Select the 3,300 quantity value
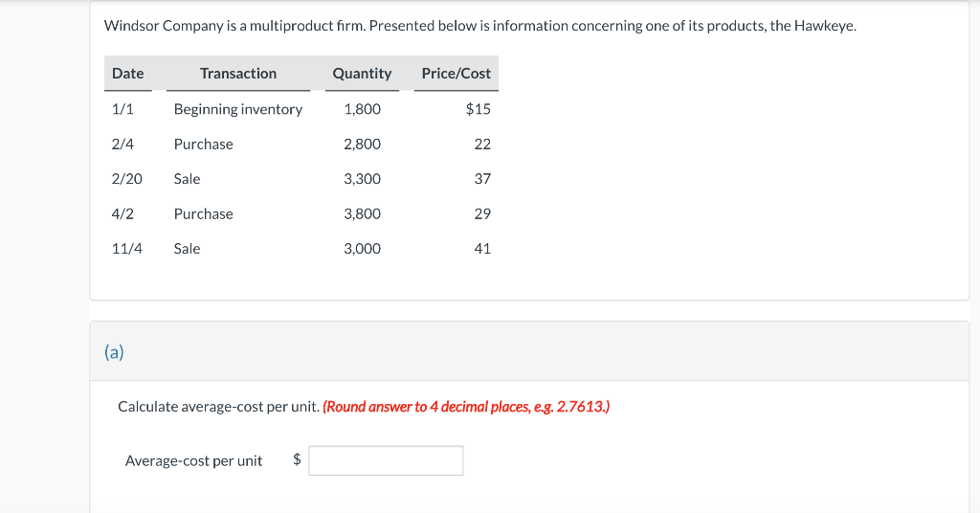Screen dimensions: 980x513 click(362, 179)
